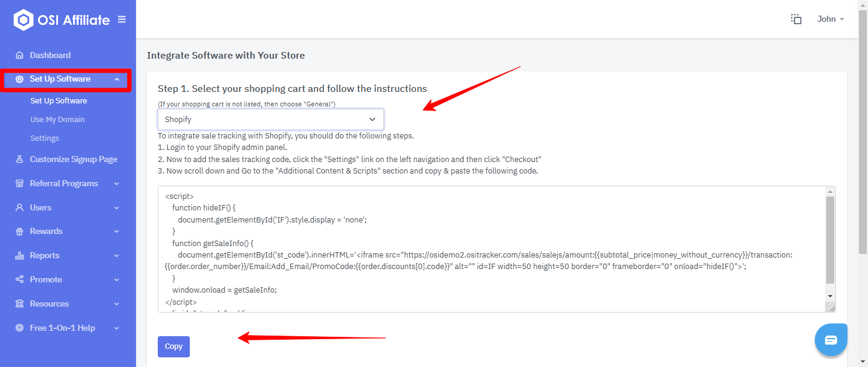Expand the Promote menu chevron
The height and width of the screenshot is (367, 868).
pos(117,279)
